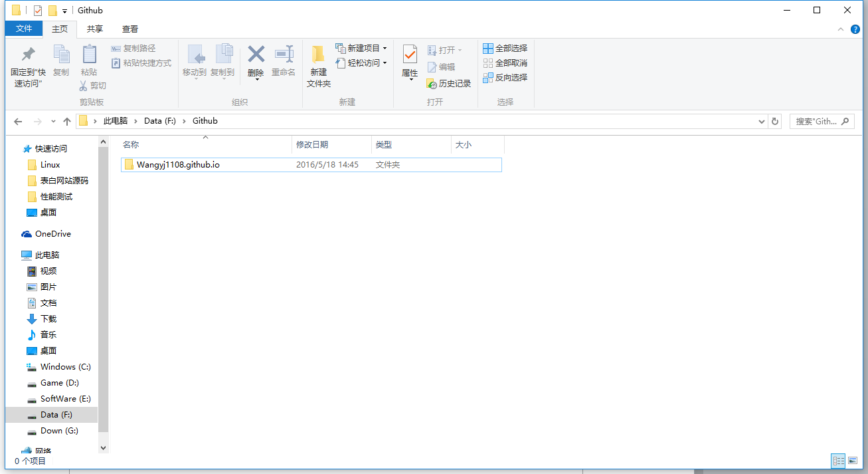The width and height of the screenshot is (868, 474).
Task: Click the Copy (复制) ribbon button
Action: click(61, 60)
